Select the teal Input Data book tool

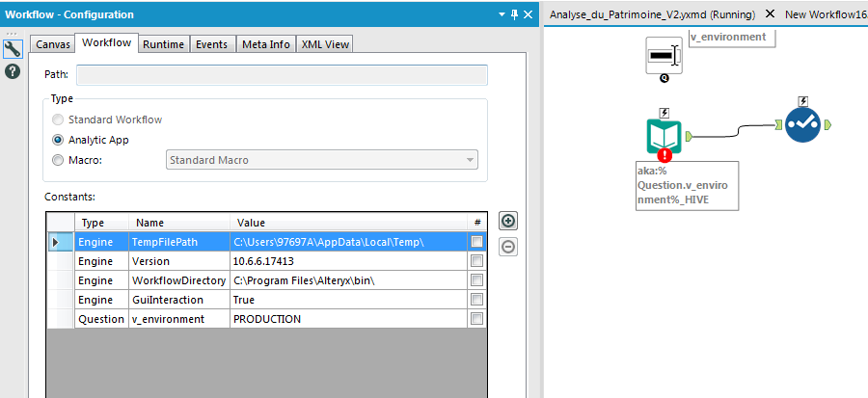[665, 136]
